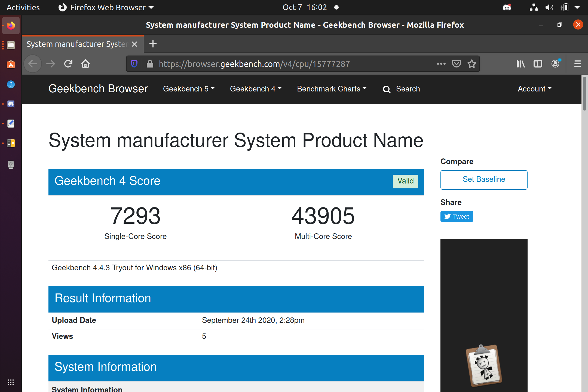
Task: Expand the Benchmark Charts dropdown
Action: pyautogui.click(x=332, y=89)
